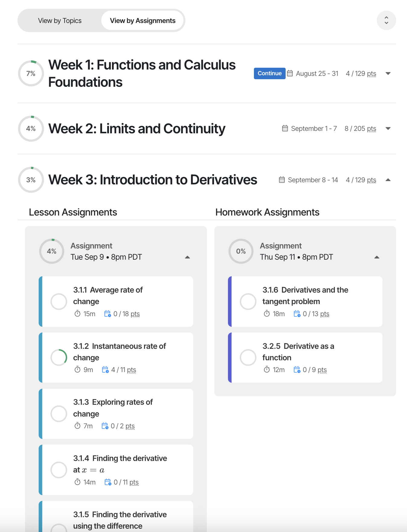The height and width of the screenshot is (532, 407).
Task: Switch to View by Topics tab
Action: pyautogui.click(x=60, y=21)
